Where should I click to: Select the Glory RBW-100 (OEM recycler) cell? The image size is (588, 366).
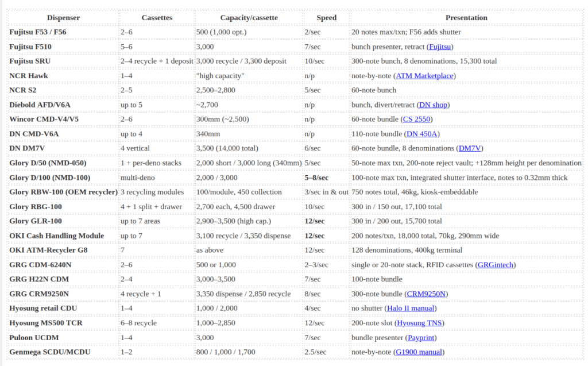(63, 192)
